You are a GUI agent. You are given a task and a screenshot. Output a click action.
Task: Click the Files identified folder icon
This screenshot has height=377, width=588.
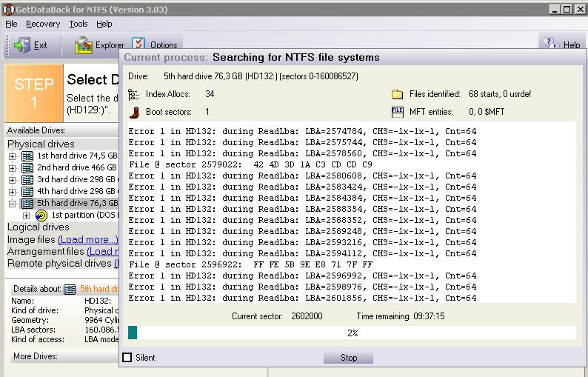[x=397, y=94]
